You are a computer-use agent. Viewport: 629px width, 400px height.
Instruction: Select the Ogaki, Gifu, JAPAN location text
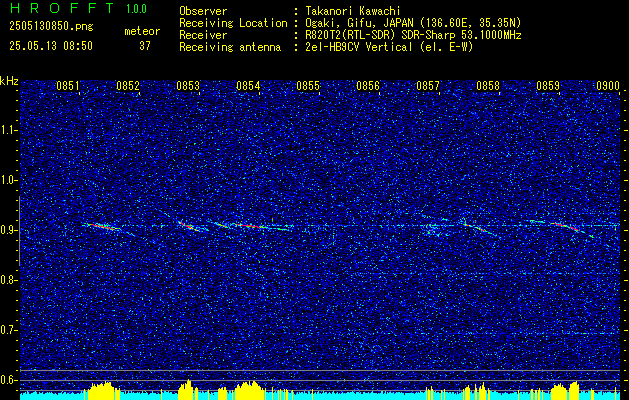(x=411, y=23)
